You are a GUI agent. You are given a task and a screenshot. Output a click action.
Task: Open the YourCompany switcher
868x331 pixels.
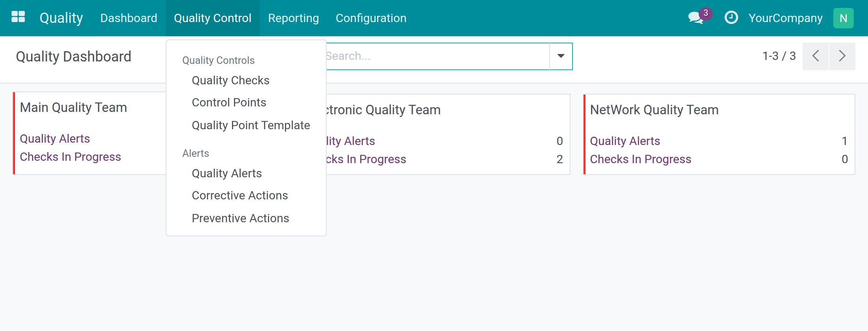point(786,18)
